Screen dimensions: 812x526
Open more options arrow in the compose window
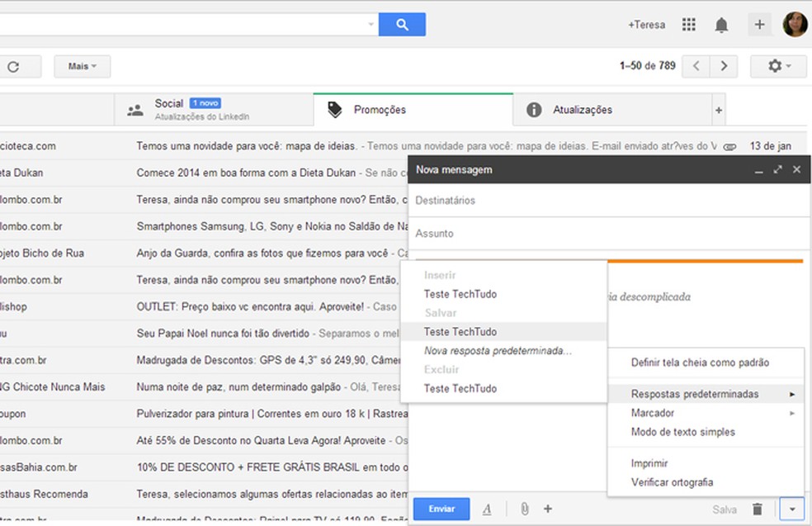pos(791,509)
